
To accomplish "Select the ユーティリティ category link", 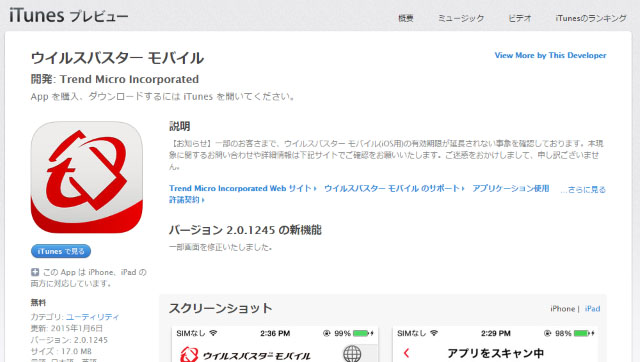I will coord(93,317).
